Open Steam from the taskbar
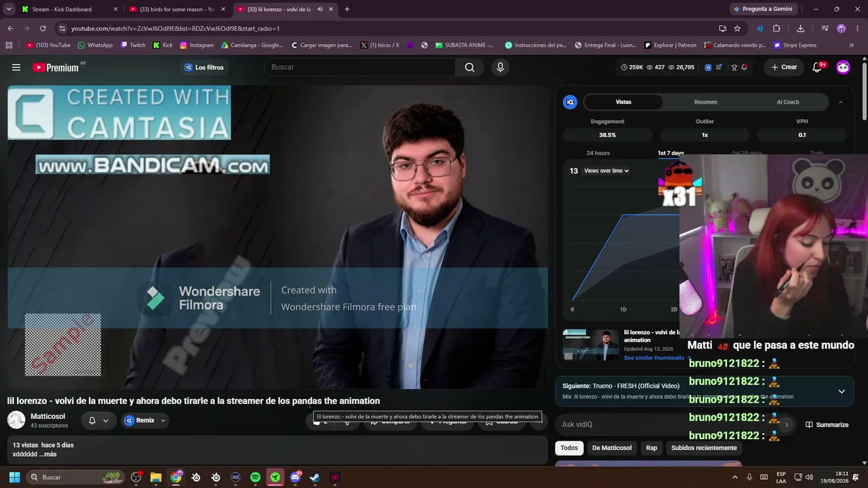 pyautogui.click(x=315, y=477)
